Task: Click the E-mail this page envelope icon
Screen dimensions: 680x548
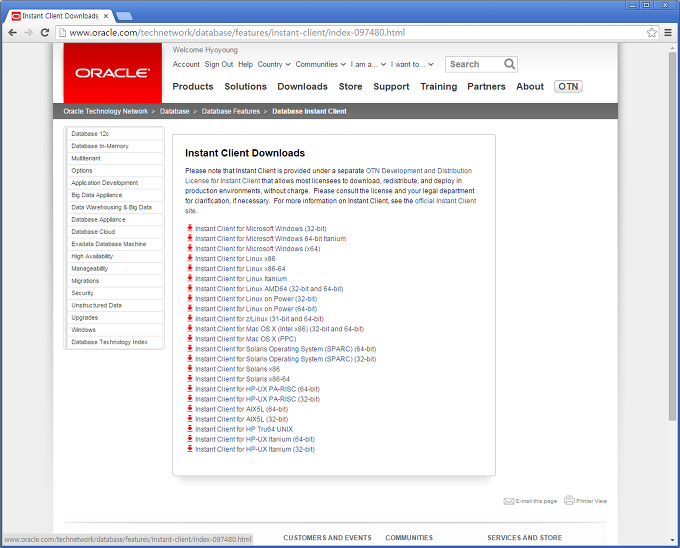Action: tap(508, 501)
